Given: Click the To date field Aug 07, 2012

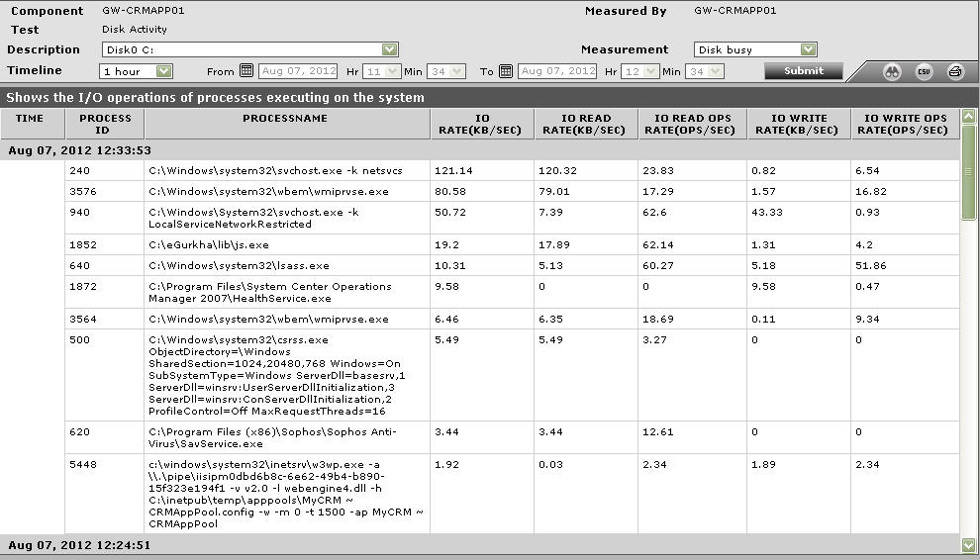Looking at the screenshot, I should click(557, 70).
